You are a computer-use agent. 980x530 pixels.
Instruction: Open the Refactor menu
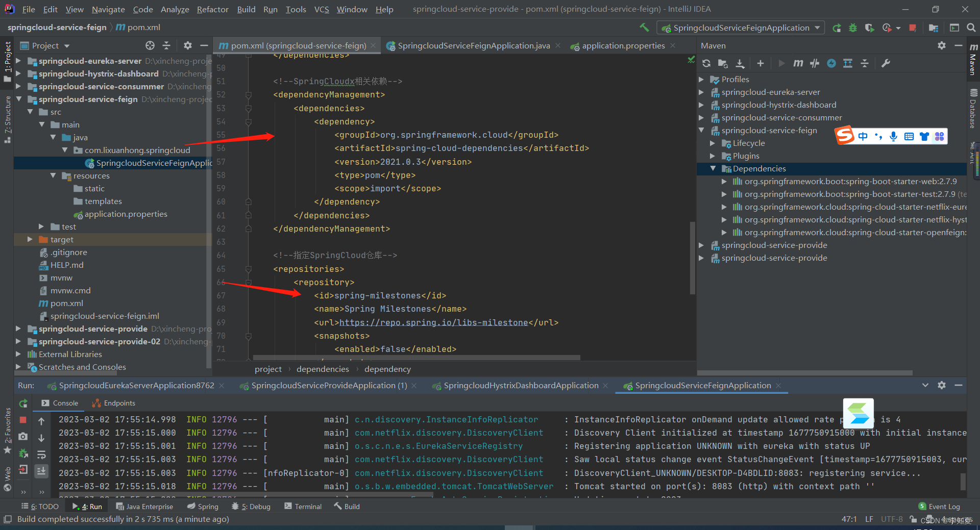tap(212, 9)
